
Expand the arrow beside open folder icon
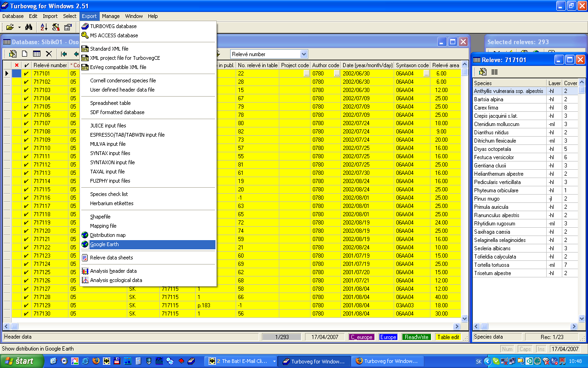point(19,28)
